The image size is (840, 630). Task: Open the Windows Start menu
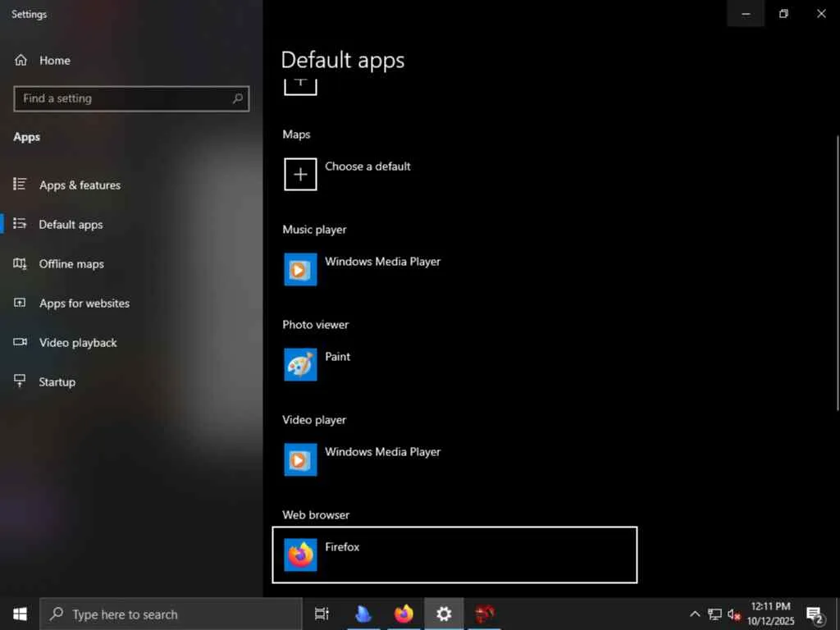[x=20, y=614]
